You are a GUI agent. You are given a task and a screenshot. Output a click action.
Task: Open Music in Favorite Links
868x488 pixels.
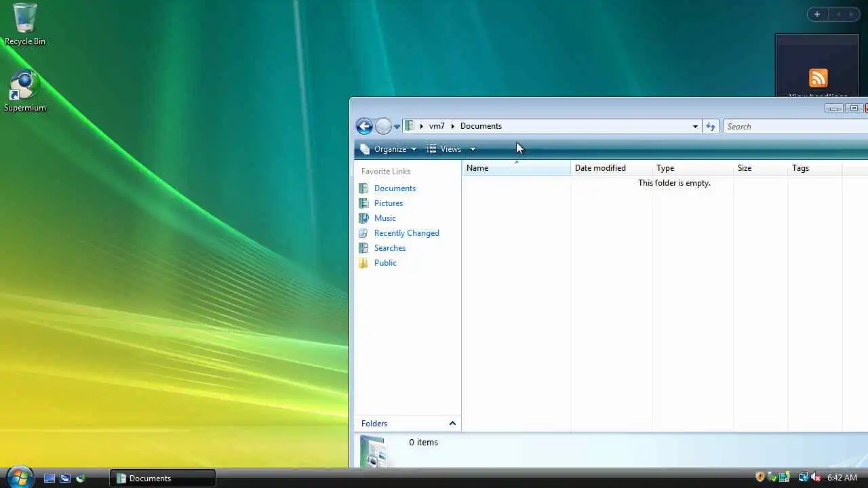pyautogui.click(x=385, y=218)
